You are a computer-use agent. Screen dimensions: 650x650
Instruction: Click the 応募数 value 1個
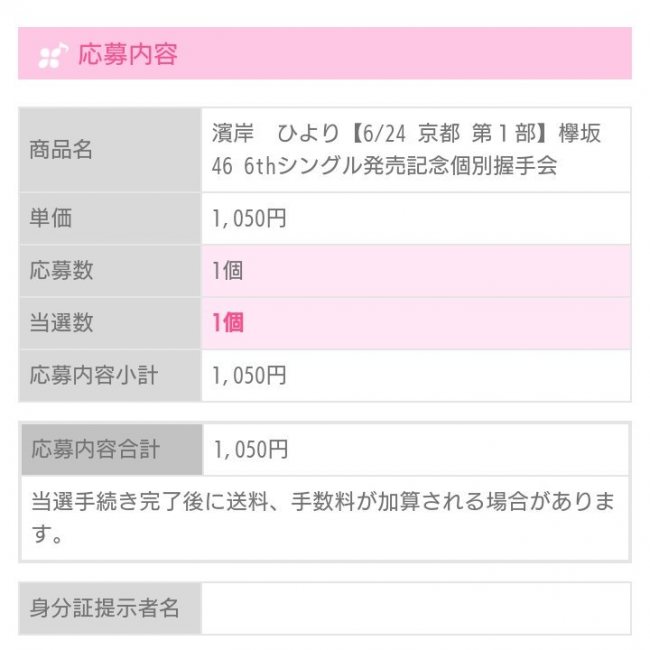pyautogui.click(x=227, y=271)
